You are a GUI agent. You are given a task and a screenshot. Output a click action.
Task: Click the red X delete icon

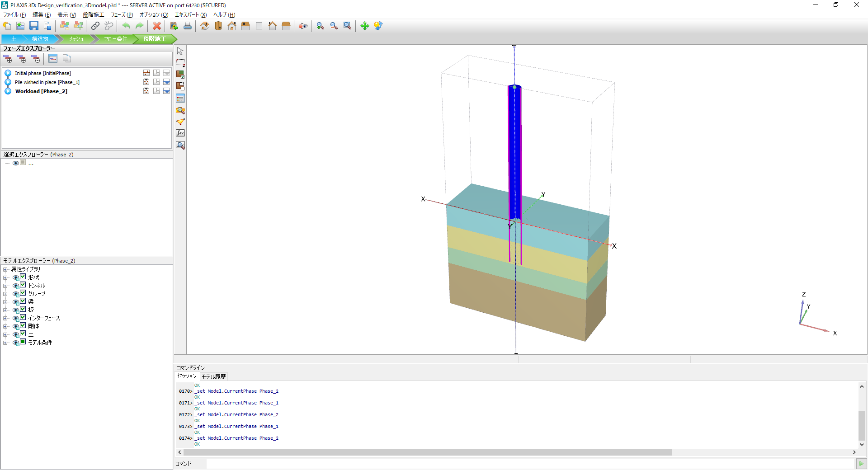tap(157, 26)
